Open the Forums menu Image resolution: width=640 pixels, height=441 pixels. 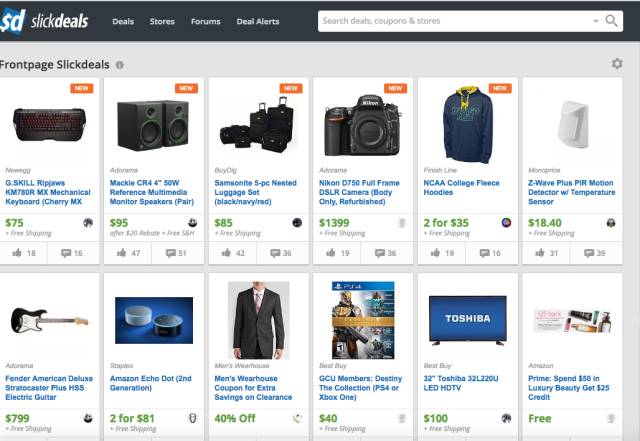coord(206,21)
